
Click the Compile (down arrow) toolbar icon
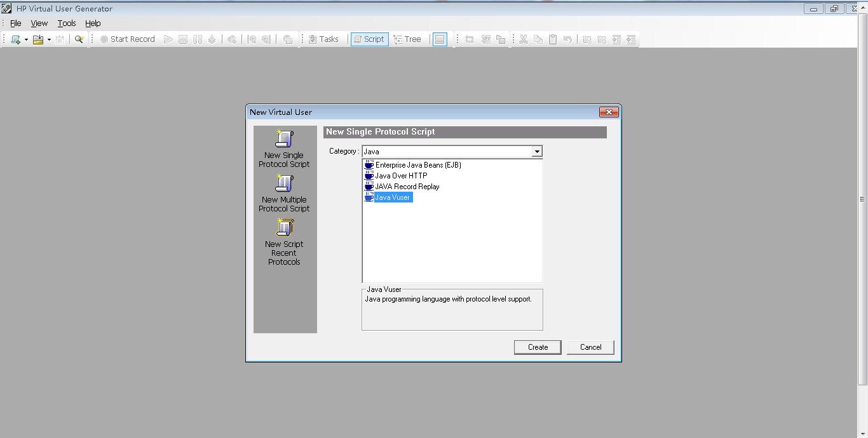point(212,39)
